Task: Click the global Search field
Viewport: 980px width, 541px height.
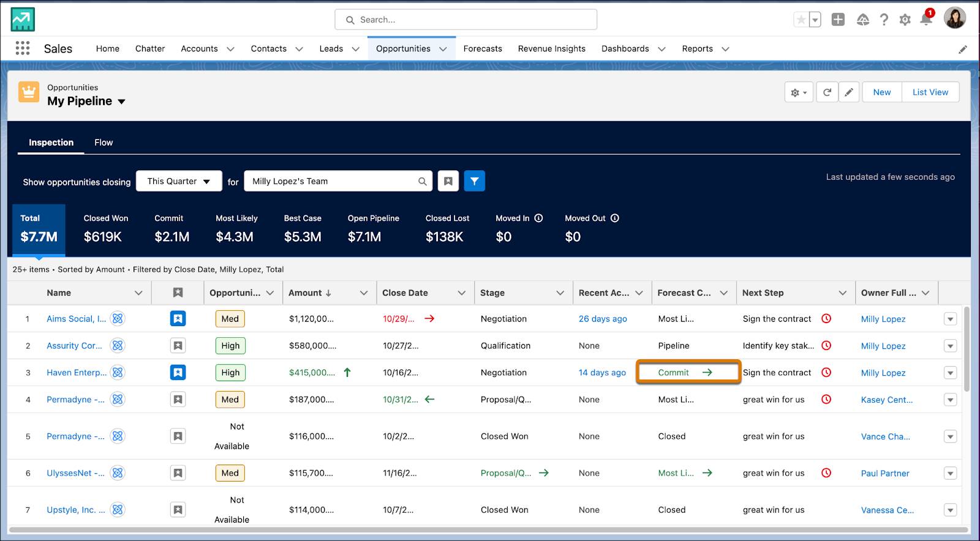Action: click(x=466, y=20)
